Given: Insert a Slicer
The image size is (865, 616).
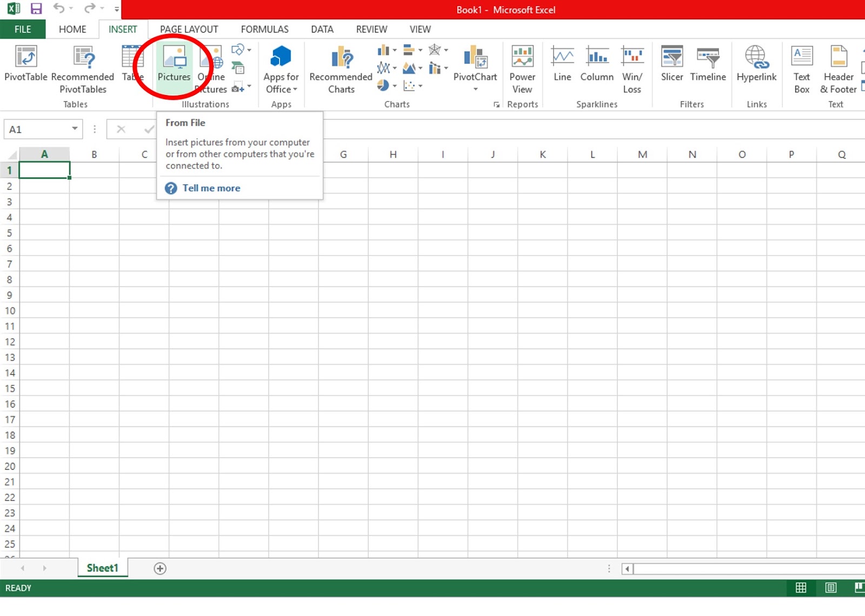Looking at the screenshot, I should click(x=671, y=65).
